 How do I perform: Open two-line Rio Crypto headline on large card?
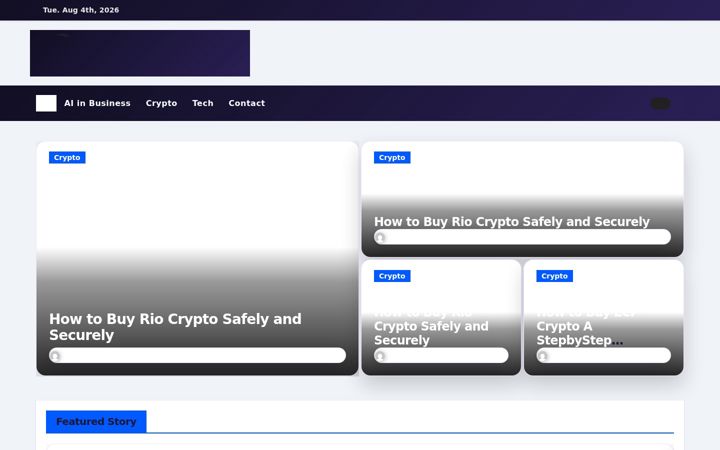point(175,327)
